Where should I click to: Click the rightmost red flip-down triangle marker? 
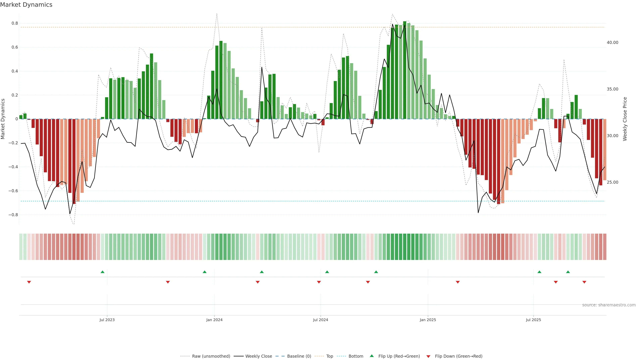tap(584, 282)
